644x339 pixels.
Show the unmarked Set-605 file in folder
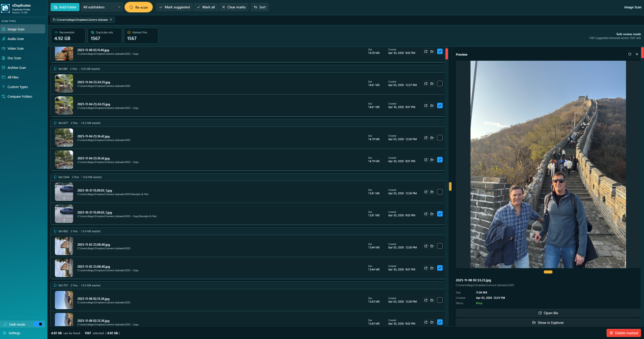pyautogui.click(x=432, y=246)
